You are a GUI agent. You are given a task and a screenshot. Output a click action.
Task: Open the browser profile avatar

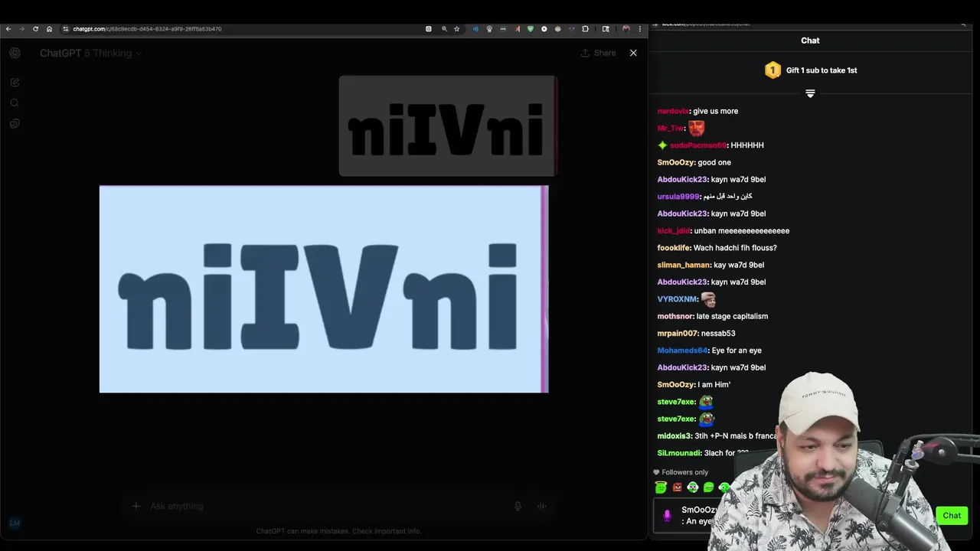[x=626, y=29]
